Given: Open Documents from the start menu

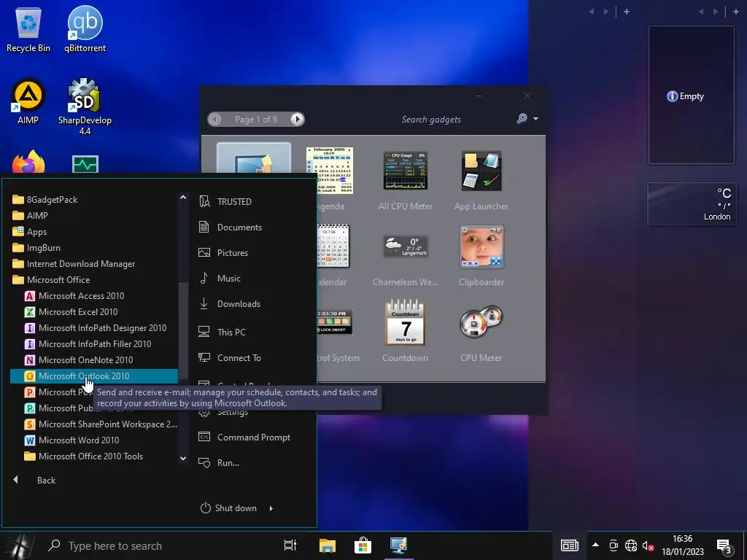Looking at the screenshot, I should (230, 227).
